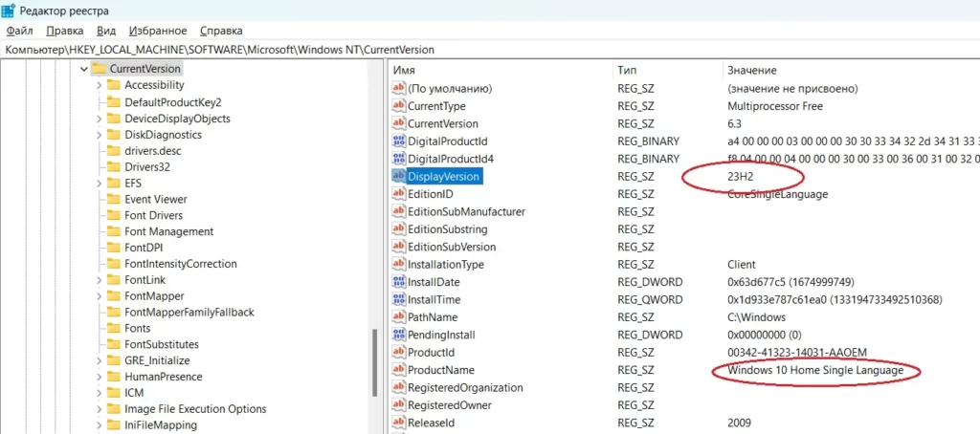Image resolution: width=980 pixels, height=434 pixels.
Task: Select the Font Drivers folder icon
Action: 113,215
